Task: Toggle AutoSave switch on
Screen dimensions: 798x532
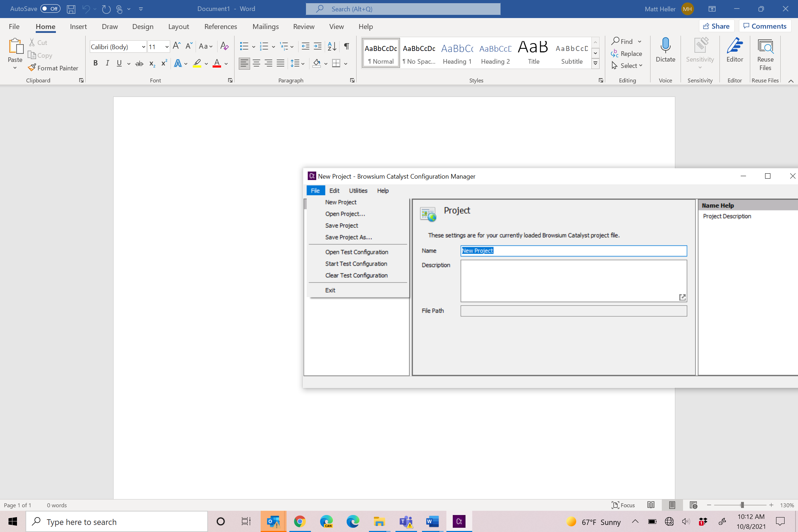Action: pyautogui.click(x=50, y=9)
